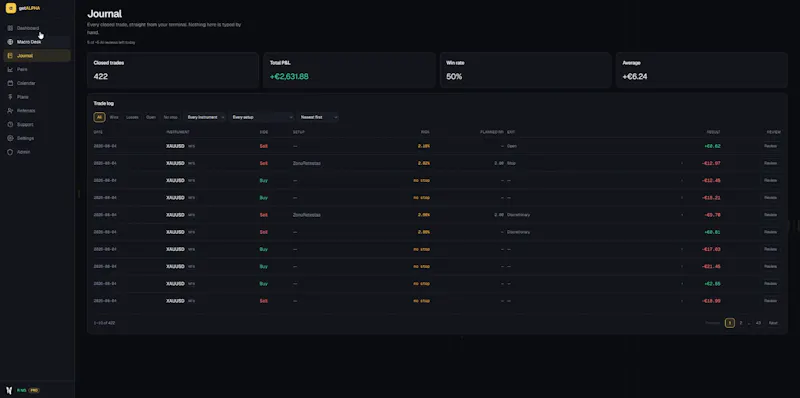Show only Open trades filter

click(x=151, y=117)
